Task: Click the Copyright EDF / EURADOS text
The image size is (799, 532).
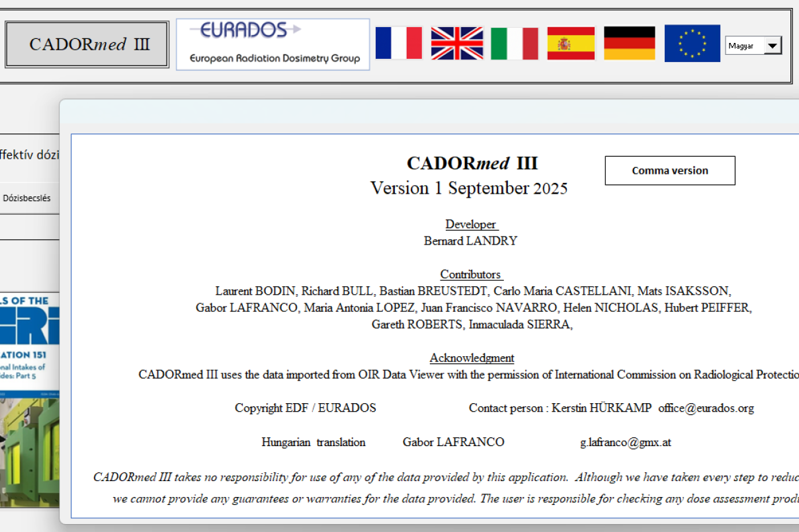Action: (x=306, y=408)
